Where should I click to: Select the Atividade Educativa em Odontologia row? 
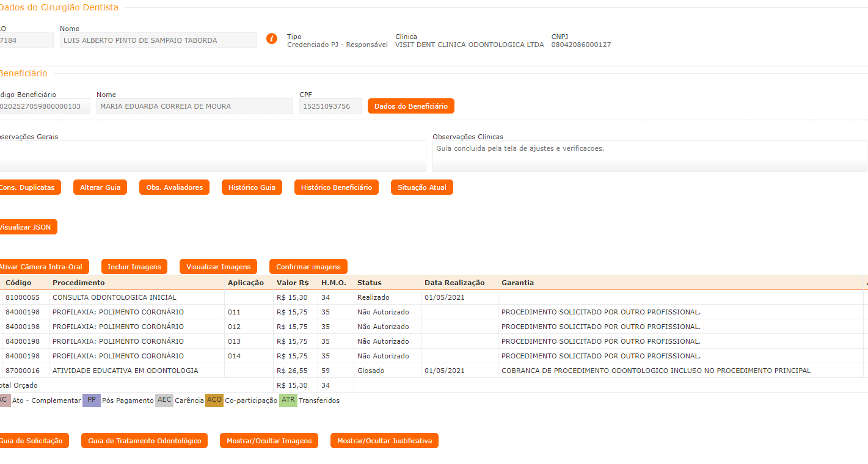[125, 371]
